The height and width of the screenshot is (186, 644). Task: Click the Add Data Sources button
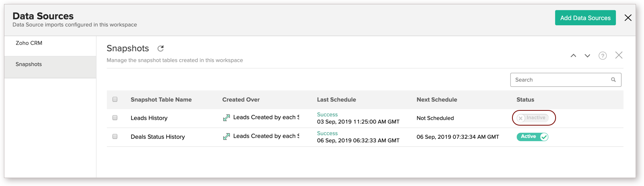coord(585,18)
